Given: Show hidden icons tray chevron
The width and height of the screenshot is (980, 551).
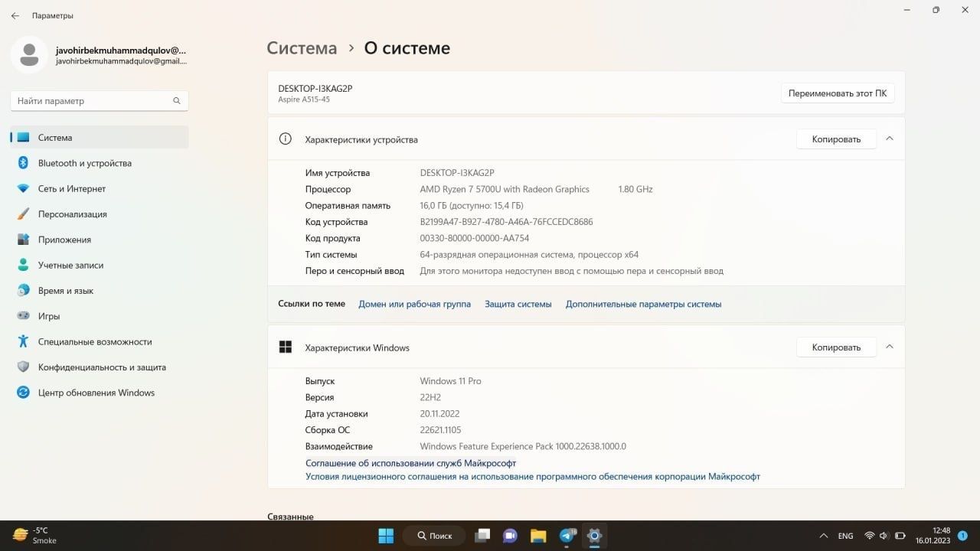Looking at the screenshot, I should [x=824, y=536].
